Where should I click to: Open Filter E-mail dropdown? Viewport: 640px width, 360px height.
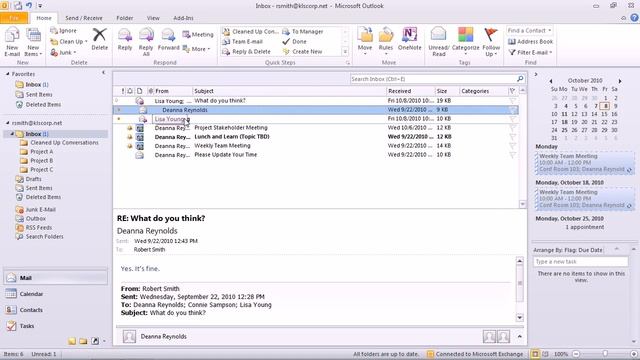pyautogui.click(x=530, y=53)
